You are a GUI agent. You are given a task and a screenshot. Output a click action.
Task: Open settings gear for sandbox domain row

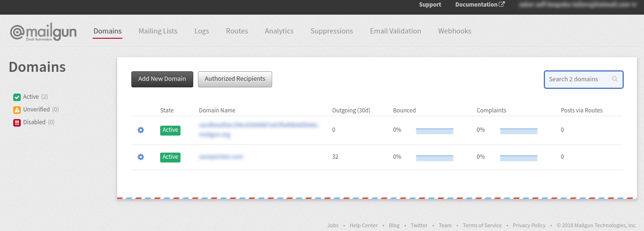[141, 130]
